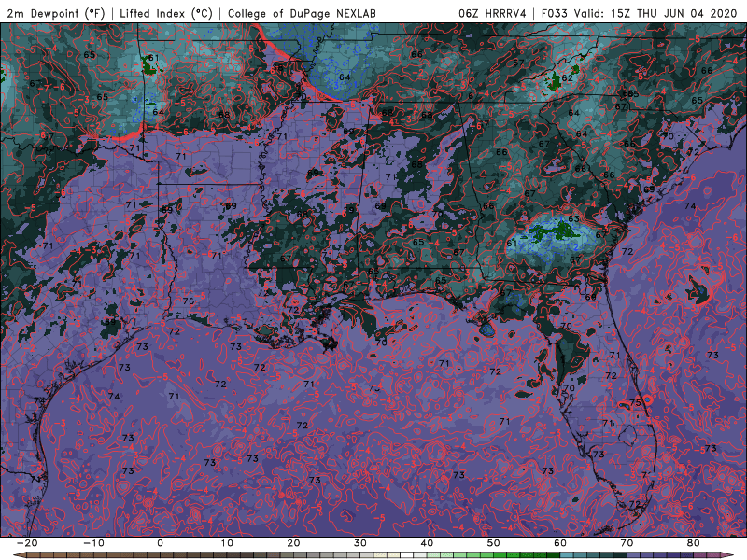Pick the light blue swatch below the 60 label
Viewport: 747px width, 560px height.
(567, 555)
